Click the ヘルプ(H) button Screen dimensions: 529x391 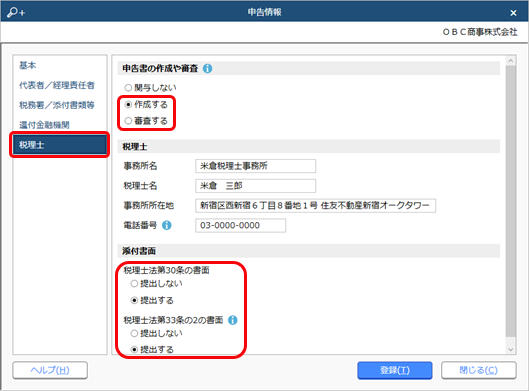(x=50, y=370)
